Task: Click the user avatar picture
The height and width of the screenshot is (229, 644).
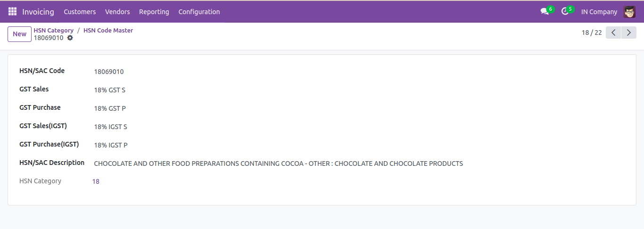Action: [x=629, y=12]
